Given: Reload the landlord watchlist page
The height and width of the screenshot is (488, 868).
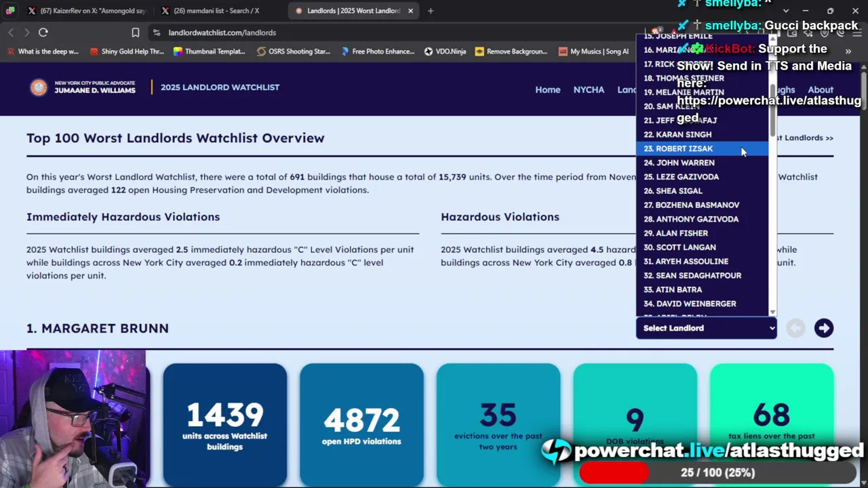Looking at the screenshot, I should pos(43,33).
